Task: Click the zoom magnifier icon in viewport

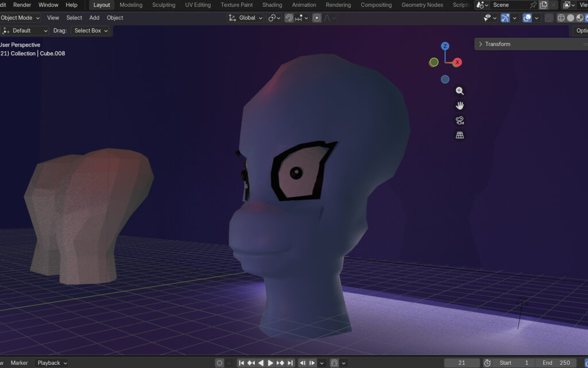Action: [x=459, y=91]
